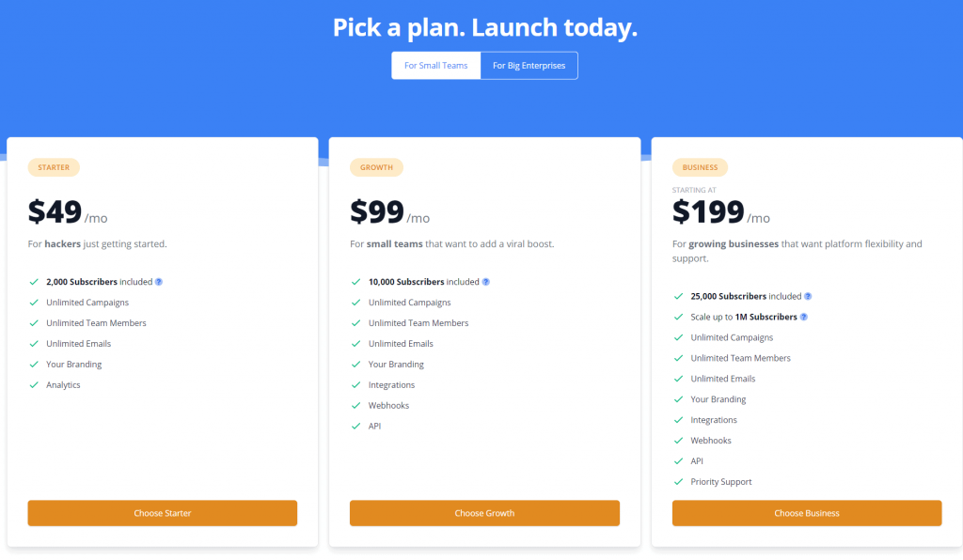This screenshot has height=560, width=963.
Task: Choose the Growth plan button
Action: (x=484, y=513)
